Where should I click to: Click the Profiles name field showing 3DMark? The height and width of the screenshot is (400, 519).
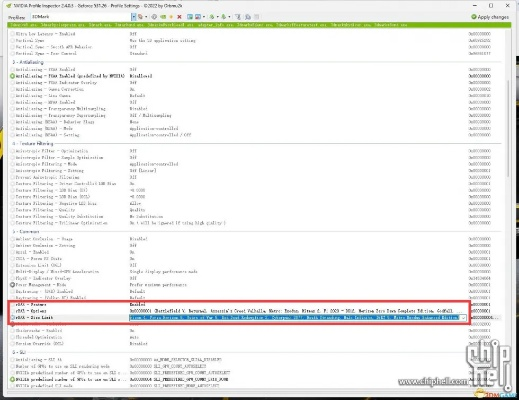[x=81, y=17]
